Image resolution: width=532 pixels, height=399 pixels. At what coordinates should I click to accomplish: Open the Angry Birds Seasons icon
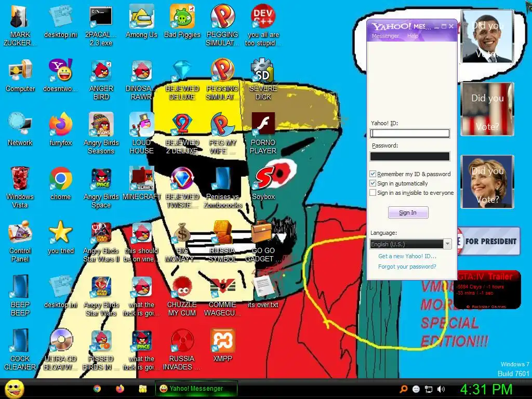point(101,134)
